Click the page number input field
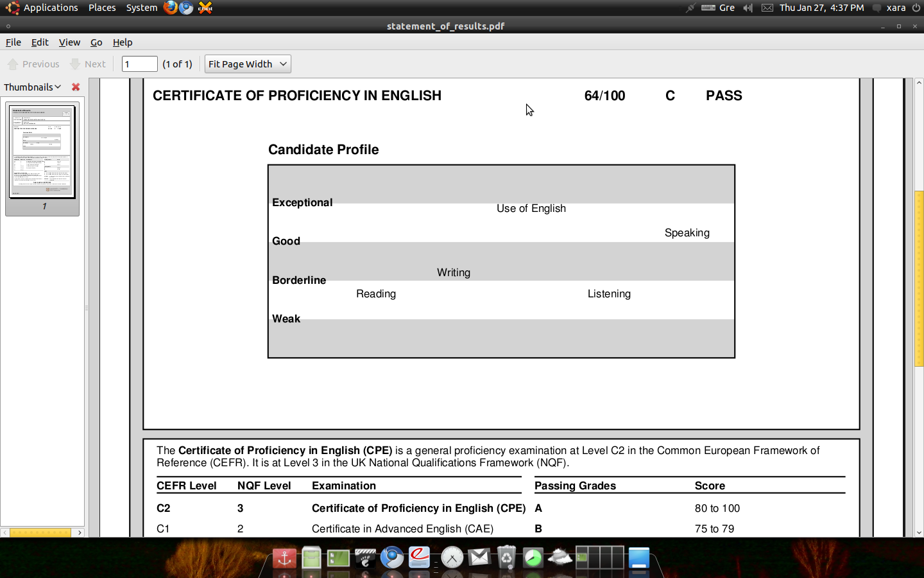The image size is (924, 578). click(139, 64)
